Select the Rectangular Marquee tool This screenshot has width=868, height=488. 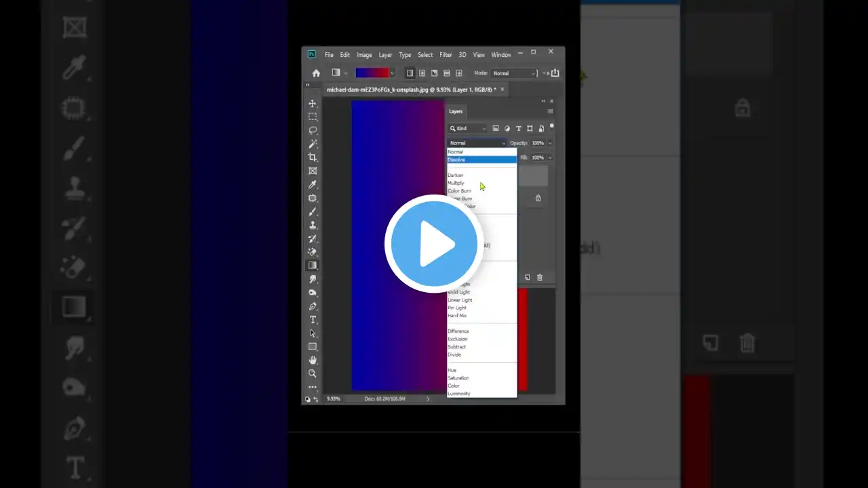313,117
